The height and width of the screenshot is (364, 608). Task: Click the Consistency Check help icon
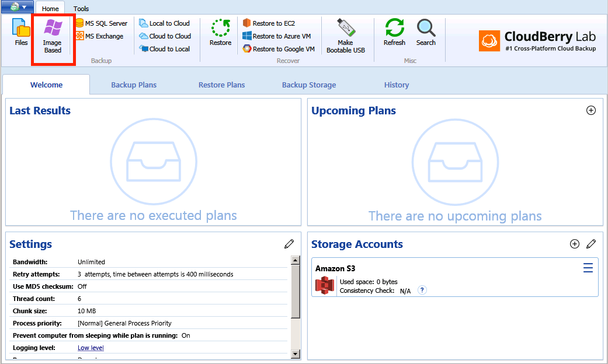tap(422, 290)
